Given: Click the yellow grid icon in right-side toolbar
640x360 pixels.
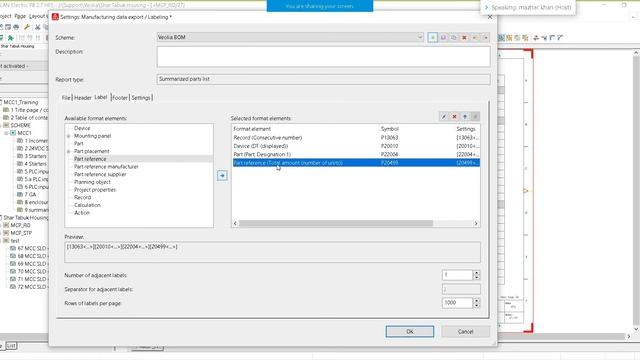Looking at the screenshot, I should (x=509, y=38).
